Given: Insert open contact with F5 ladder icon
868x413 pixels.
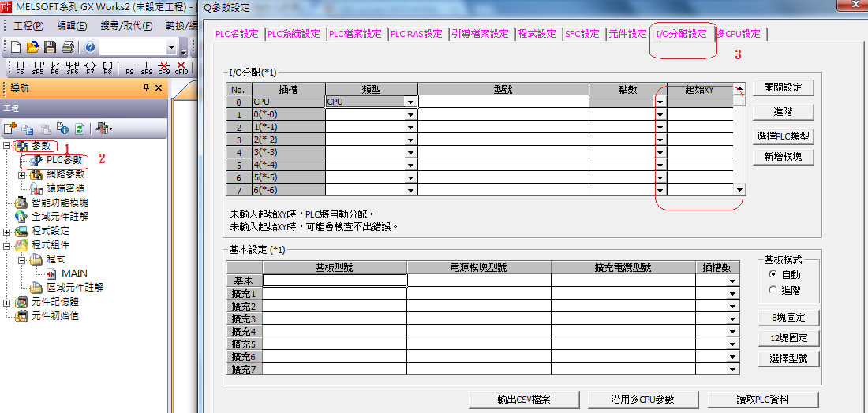Looking at the screenshot, I should pos(20,68).
